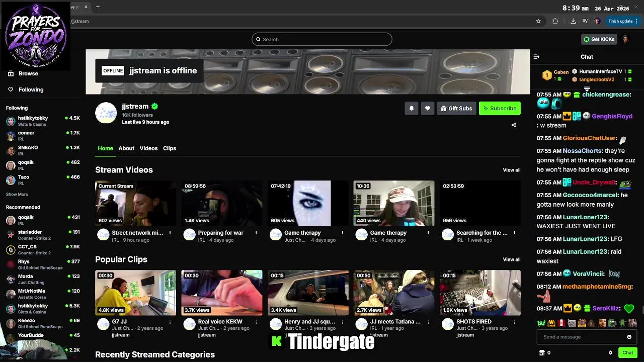644x362 pixels.
Task: Switch to the Videos tab
Action: click(x=148, y=148)
